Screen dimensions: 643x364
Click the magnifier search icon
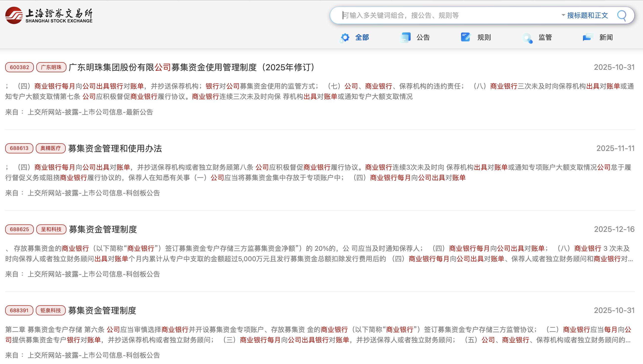click(622, 16)
